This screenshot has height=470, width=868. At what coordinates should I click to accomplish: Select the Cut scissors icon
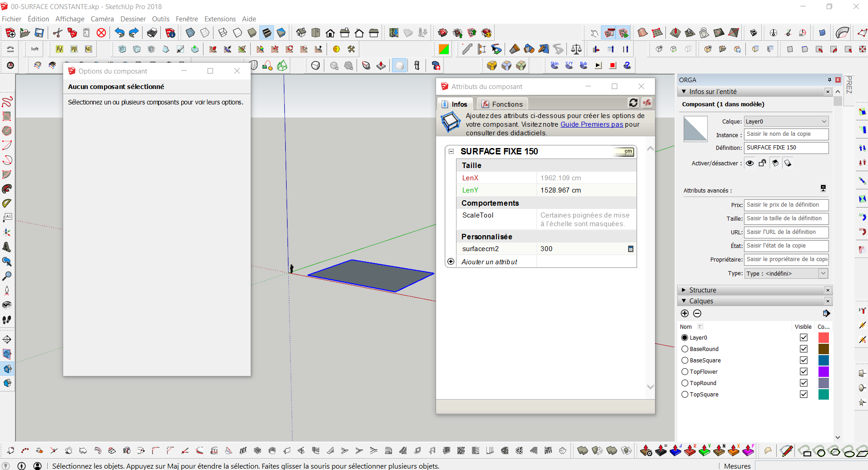[57, 33]
